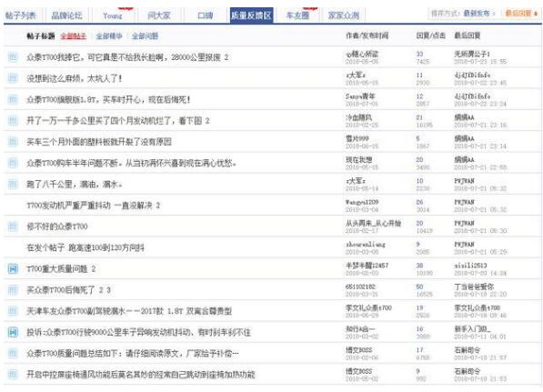Open last replier 丁当爸爸爱你
The width and height of the screenshot is (543, 392).
coord(474,286)
